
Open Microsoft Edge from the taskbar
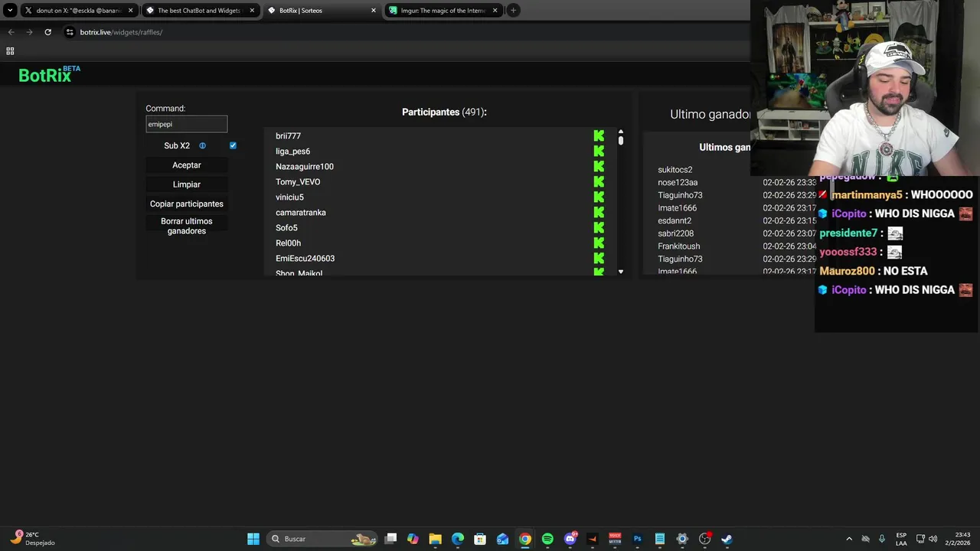point(458,539)
